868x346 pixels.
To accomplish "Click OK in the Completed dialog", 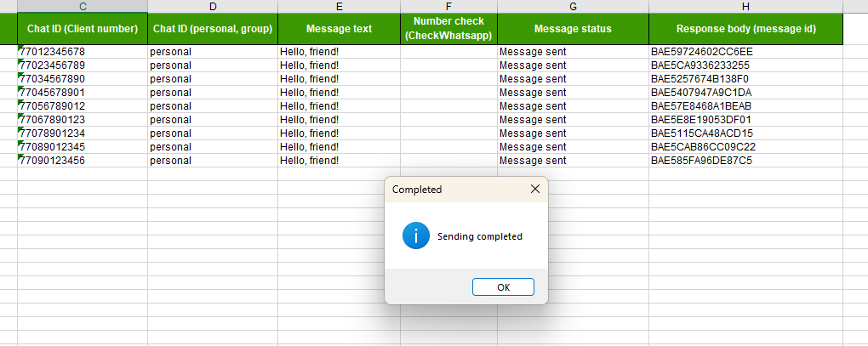I will (x=503, y=287).
